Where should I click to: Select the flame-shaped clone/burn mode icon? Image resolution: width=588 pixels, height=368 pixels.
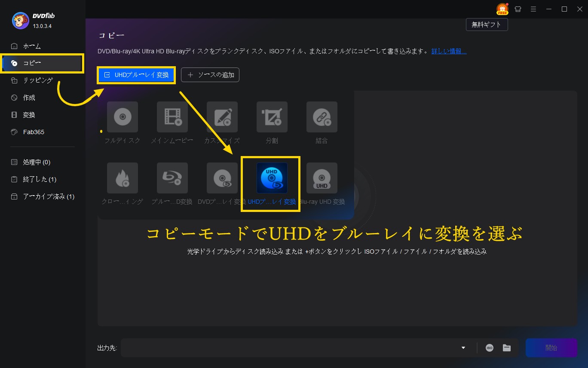click(122, 178)
